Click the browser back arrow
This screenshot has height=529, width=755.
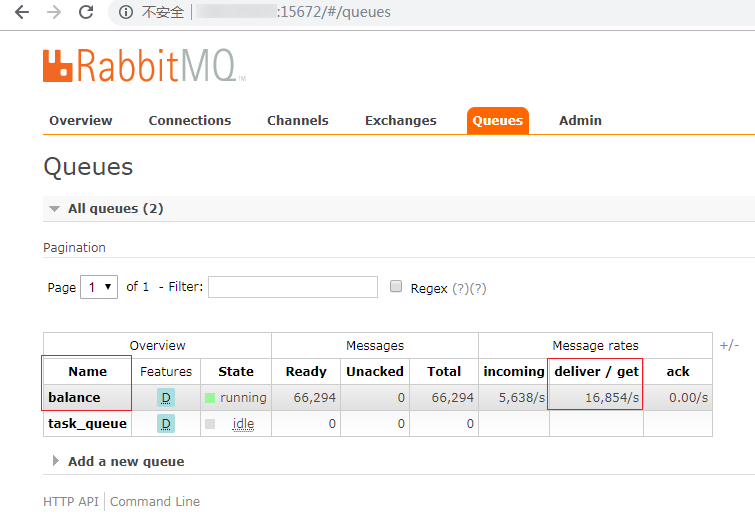[22, 12]
